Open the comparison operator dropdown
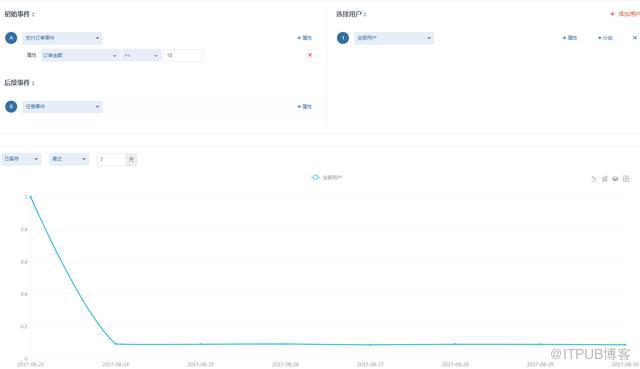Image resolution: width=640 pixels, height=369 pixels. 142,56
